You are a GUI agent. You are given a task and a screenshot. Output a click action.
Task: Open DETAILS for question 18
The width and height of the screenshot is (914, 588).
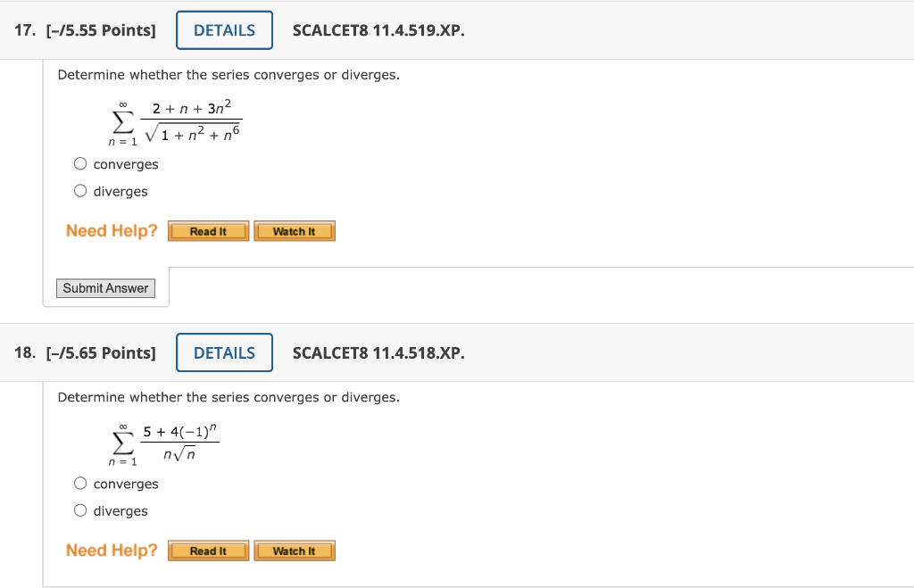pos(224,352)
